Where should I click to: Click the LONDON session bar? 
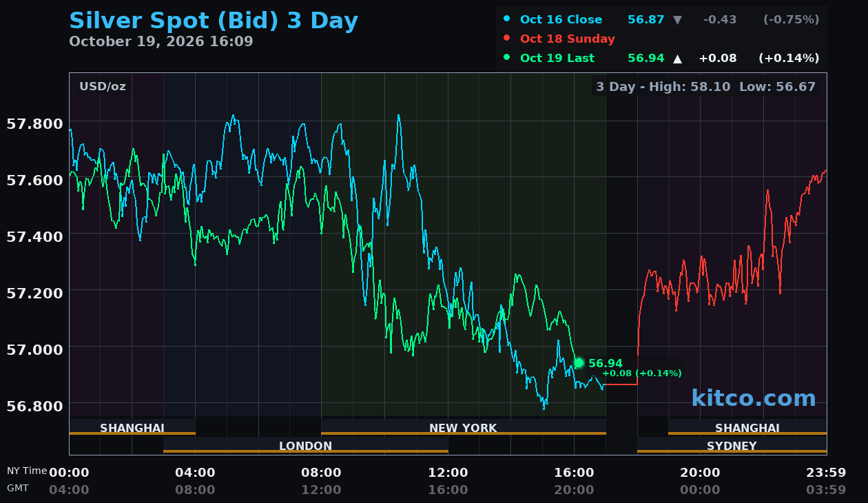[306, 445]
